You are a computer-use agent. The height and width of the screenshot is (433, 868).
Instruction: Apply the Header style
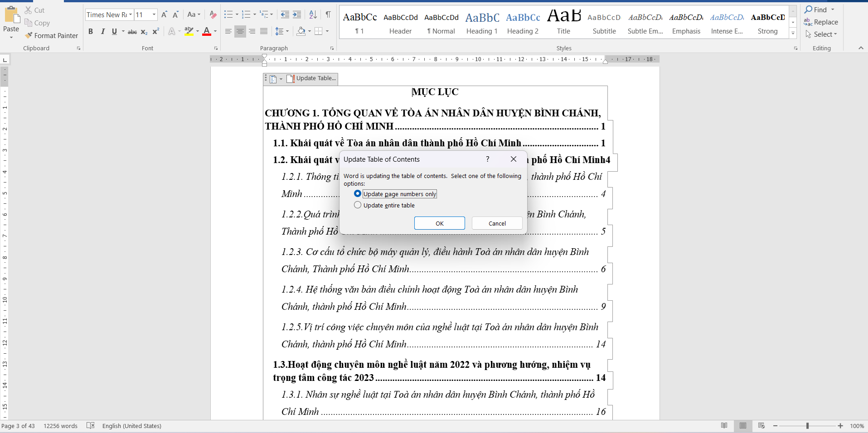[400, 23]
